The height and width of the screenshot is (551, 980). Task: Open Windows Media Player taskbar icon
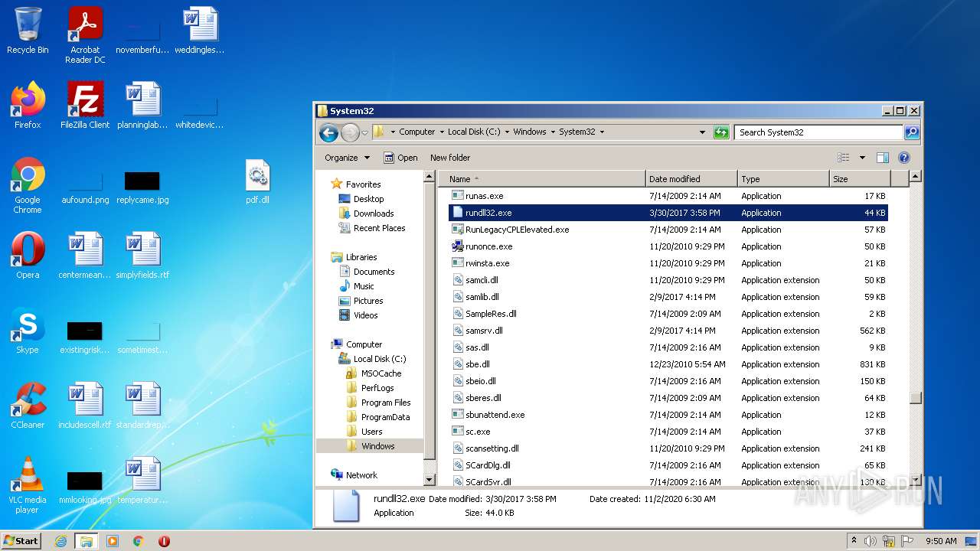[x=113, y=541]
